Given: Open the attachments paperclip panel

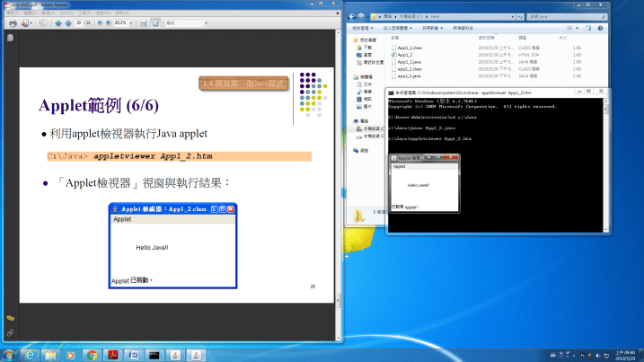Looking at the screenshot, I should coord(10,332).
